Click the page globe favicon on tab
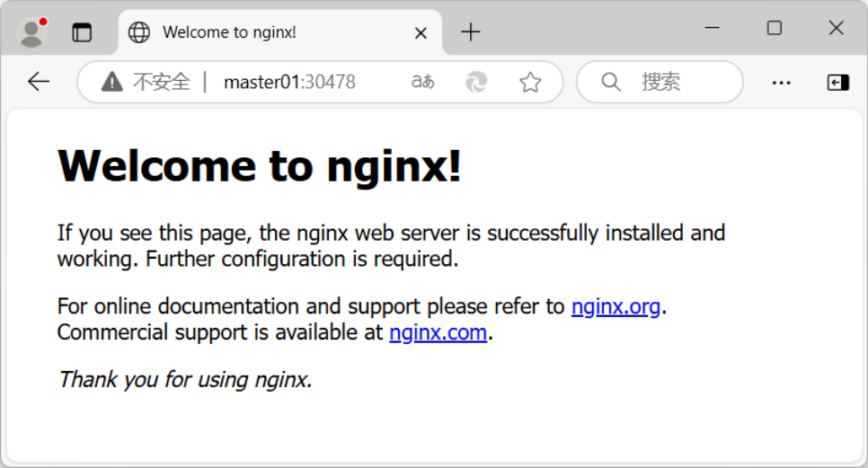Viewport: 868px width, 468px height. tap(139, 32)
